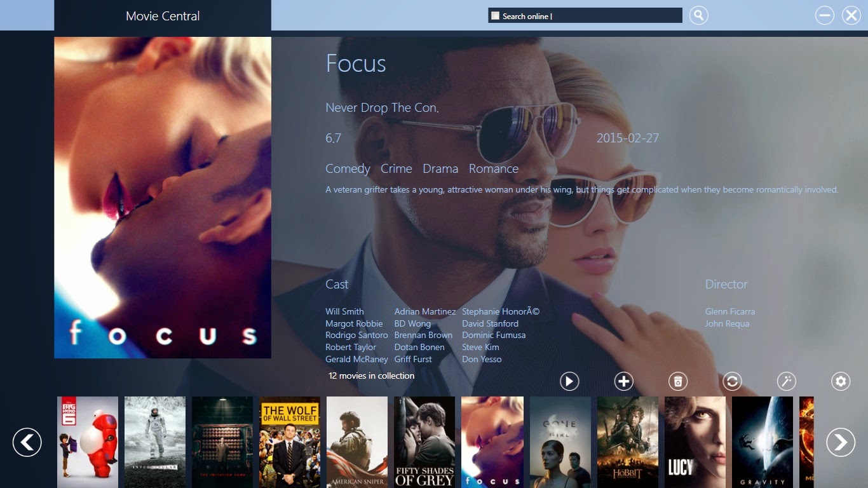Viewport: 868px width, 488px height.
Task: Minimize the Movie Central window
Action: (x=825, y=15)
